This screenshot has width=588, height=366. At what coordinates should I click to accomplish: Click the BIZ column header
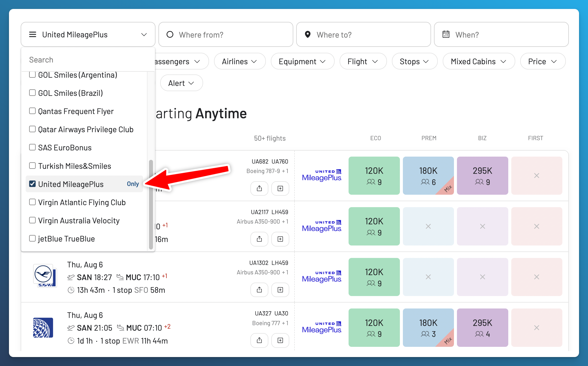coord(482,138)
